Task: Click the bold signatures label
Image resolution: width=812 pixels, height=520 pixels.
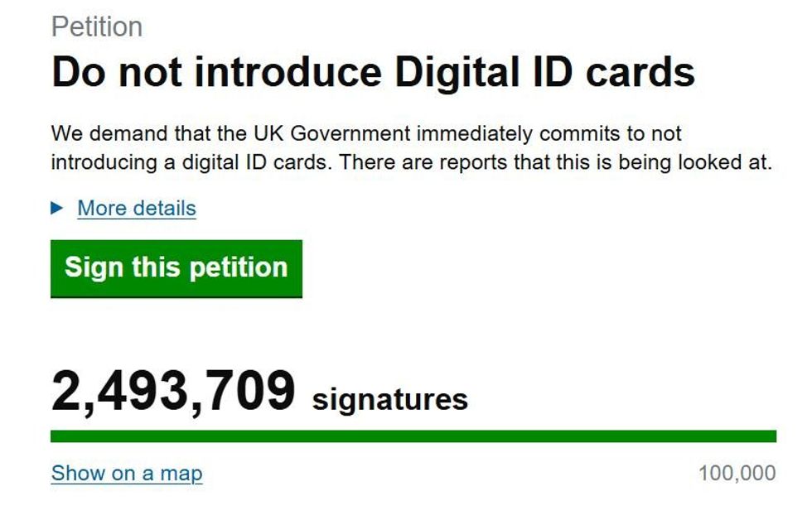Action: [x=389, y=399]
